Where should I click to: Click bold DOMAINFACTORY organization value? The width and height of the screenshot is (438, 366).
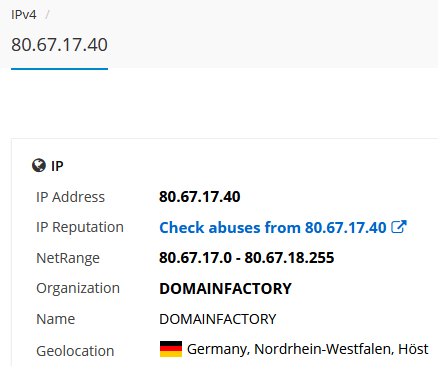[x=225, y=289]
